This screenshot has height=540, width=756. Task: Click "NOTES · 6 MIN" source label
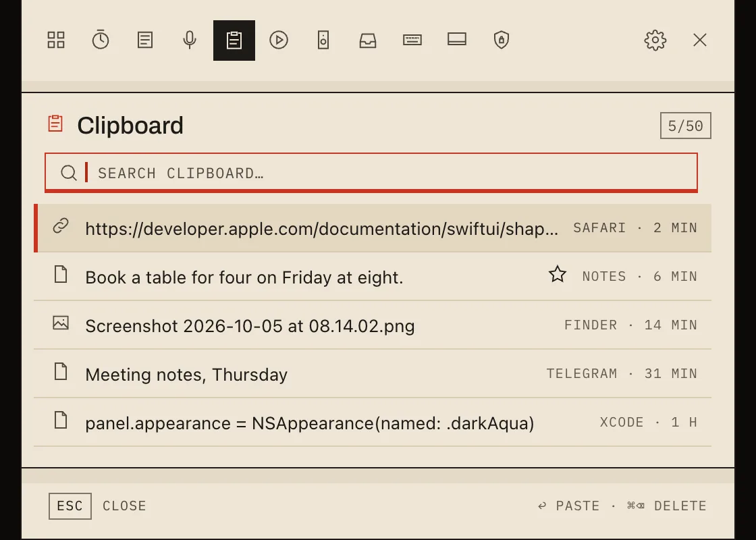639,276
